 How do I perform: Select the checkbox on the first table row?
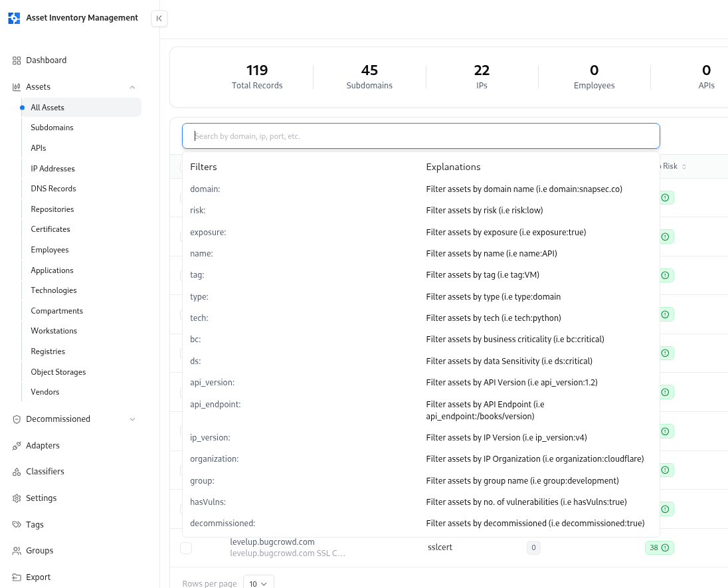(186, 197)
